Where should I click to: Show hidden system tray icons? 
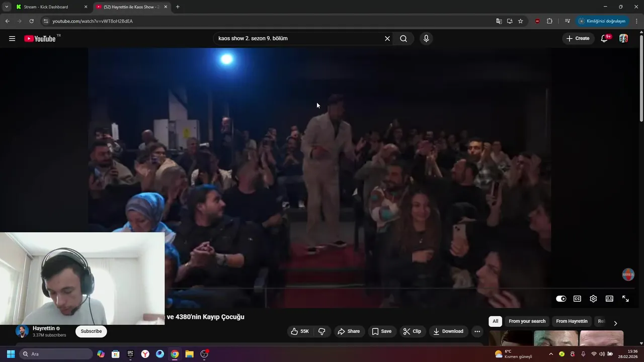(x=551, y=354)
